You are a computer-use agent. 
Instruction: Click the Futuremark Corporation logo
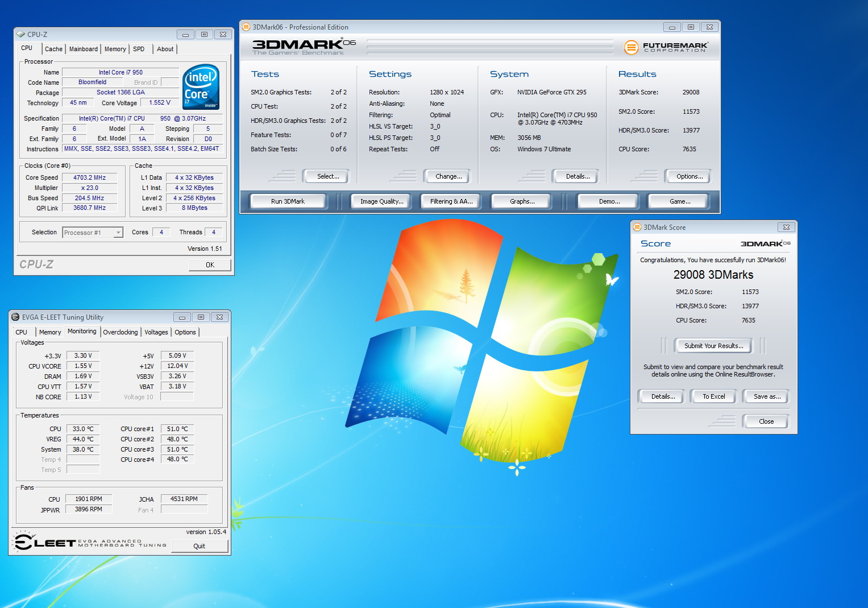(666, 47)
